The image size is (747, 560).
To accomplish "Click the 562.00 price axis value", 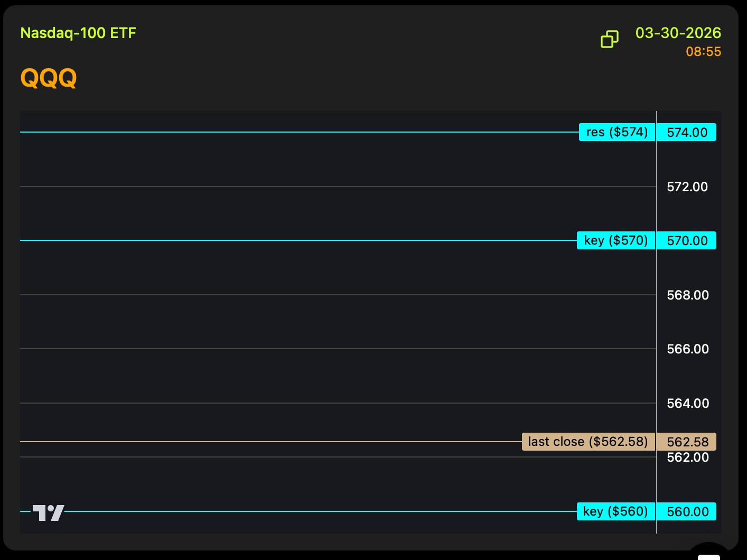I will pyautogui.click(x=687, y=458).
